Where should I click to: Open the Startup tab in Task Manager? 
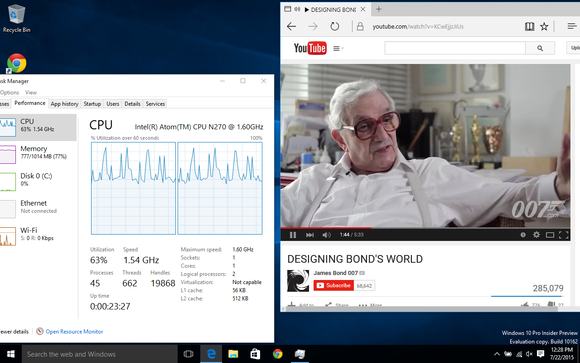[92, 104]
